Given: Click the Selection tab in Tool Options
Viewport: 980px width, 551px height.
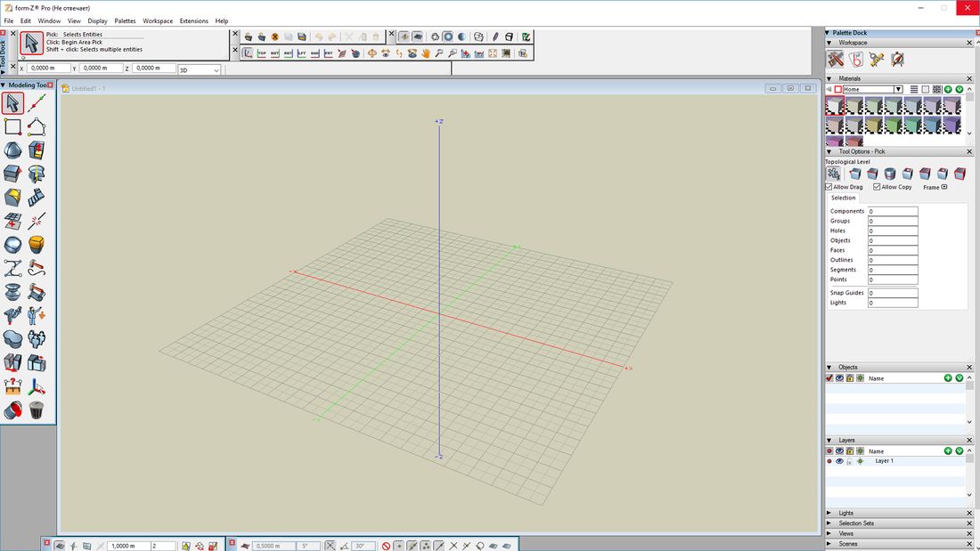Looking at the screenshot, I should (x=843, y=198).
